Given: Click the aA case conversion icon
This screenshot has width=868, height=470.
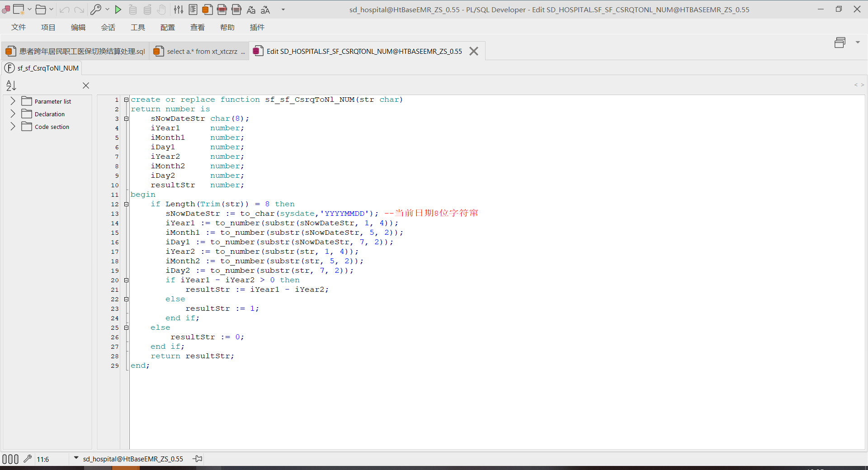Looking at the screenshot, I should [265, 9].
